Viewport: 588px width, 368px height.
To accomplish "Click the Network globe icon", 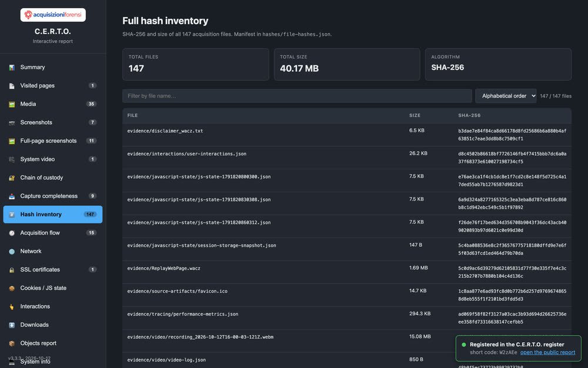I will coord(12,251).
